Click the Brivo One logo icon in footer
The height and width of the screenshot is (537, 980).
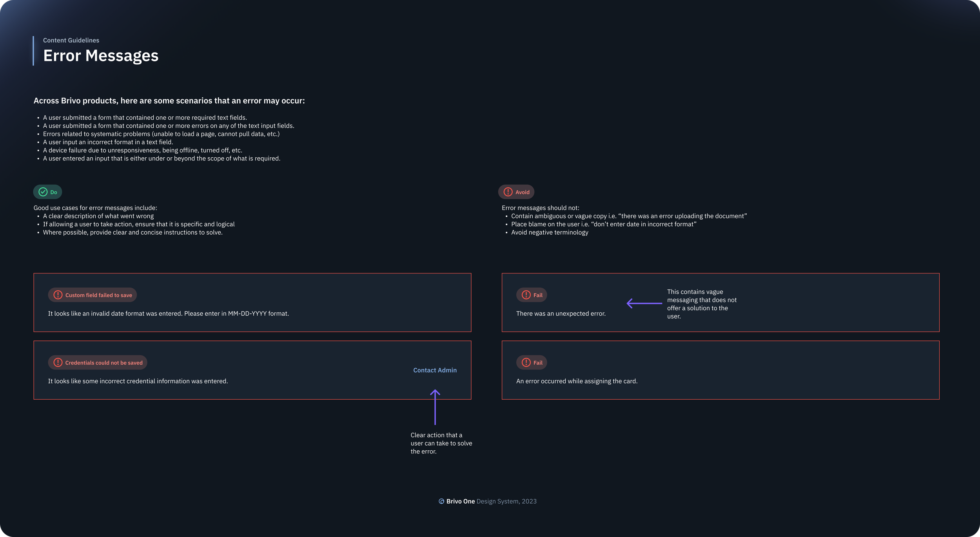pos(441,501)
